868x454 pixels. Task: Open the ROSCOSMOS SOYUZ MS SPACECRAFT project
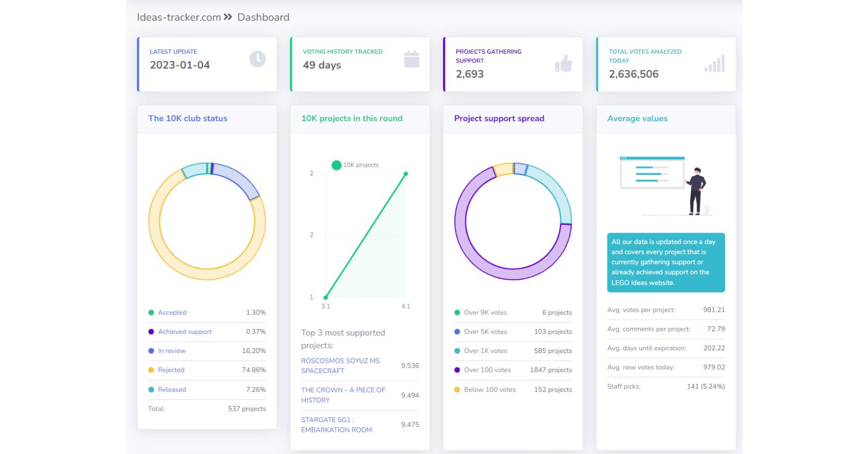[x=340, y=365]
